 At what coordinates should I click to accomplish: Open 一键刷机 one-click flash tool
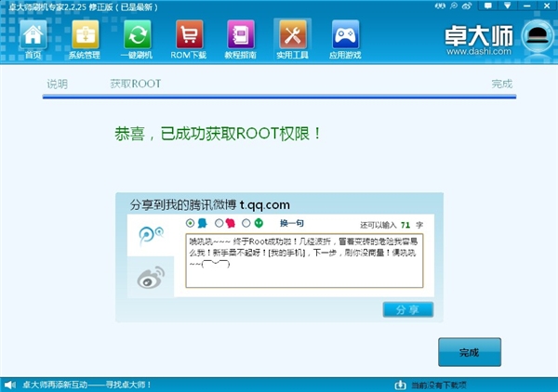(137, 39)
